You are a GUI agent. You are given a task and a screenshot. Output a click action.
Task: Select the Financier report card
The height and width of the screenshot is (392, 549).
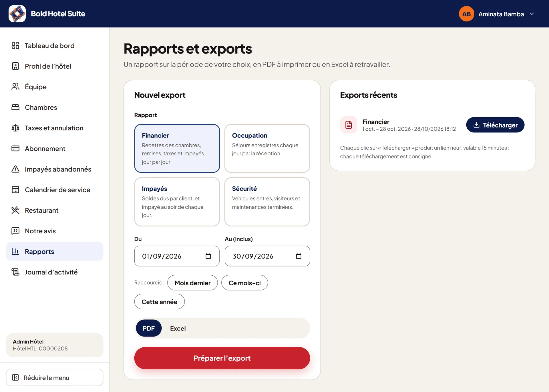177,148
